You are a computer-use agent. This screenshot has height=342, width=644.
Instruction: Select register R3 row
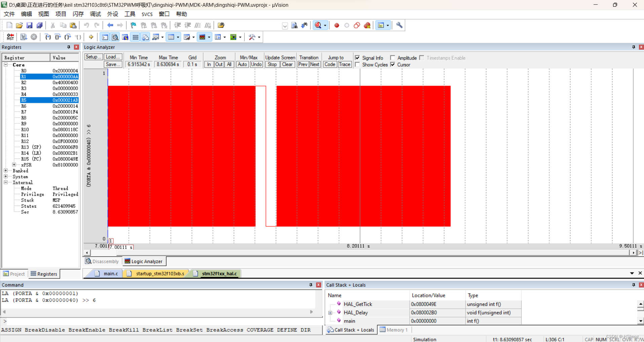[49, 88]
